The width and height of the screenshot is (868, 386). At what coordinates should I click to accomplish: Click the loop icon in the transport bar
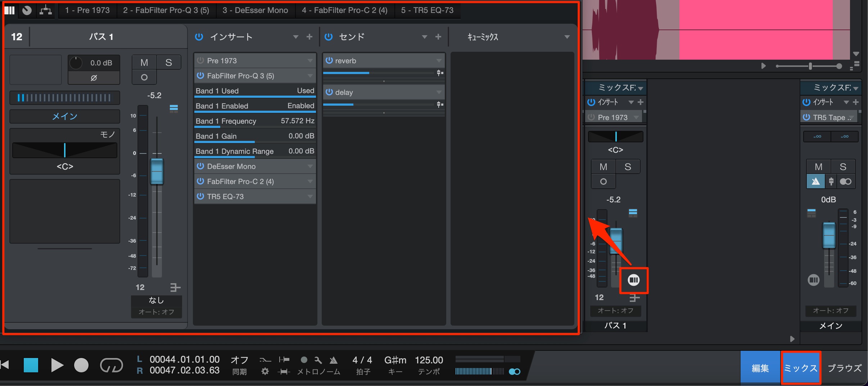[111, 366]
